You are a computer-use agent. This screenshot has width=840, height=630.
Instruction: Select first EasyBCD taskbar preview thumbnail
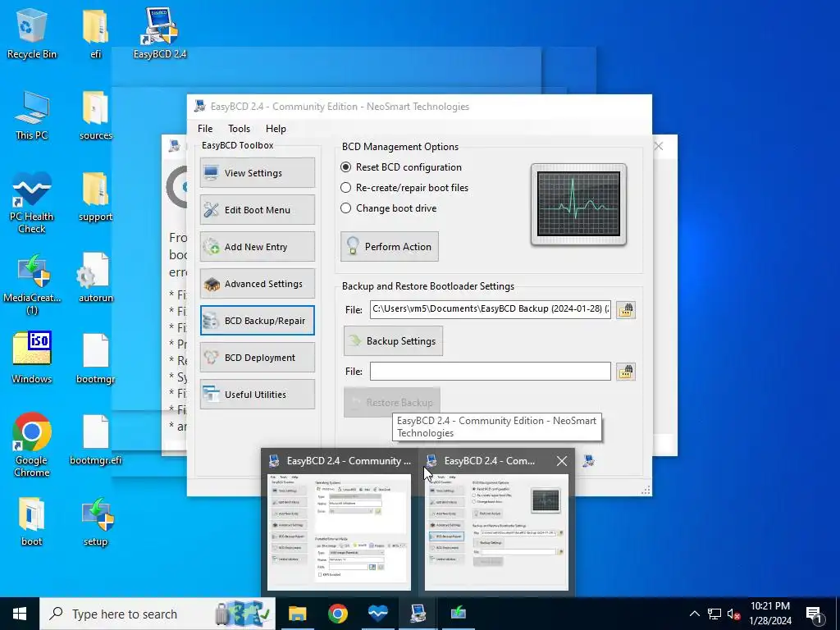click(339, 532)
